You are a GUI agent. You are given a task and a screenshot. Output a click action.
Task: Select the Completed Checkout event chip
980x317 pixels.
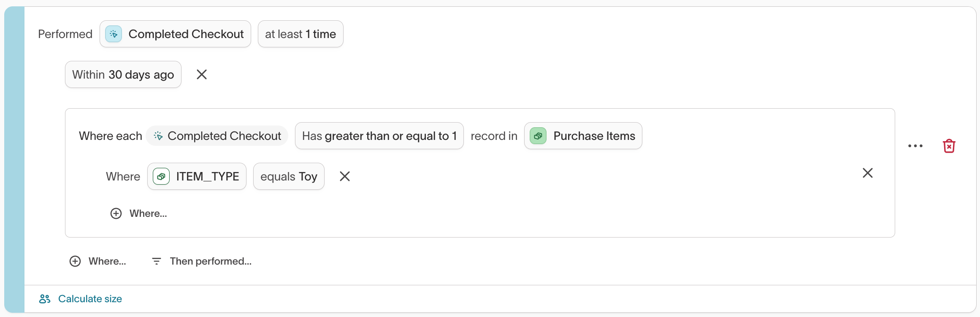pos(186,34)
